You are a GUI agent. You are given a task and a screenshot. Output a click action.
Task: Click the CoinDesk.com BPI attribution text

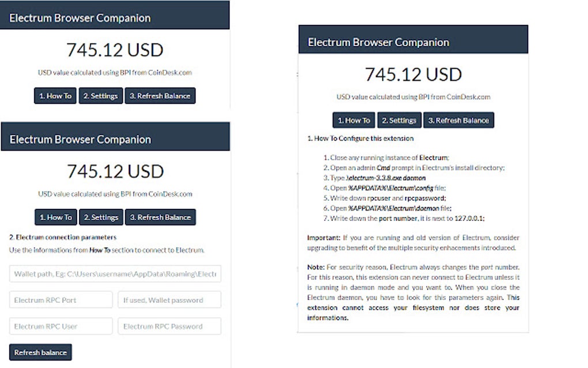coord(115,73)
